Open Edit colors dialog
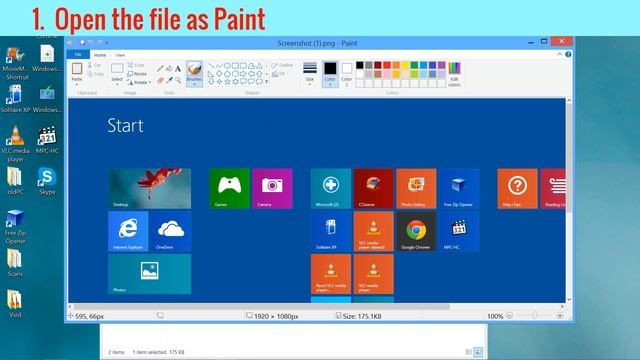 454,74
